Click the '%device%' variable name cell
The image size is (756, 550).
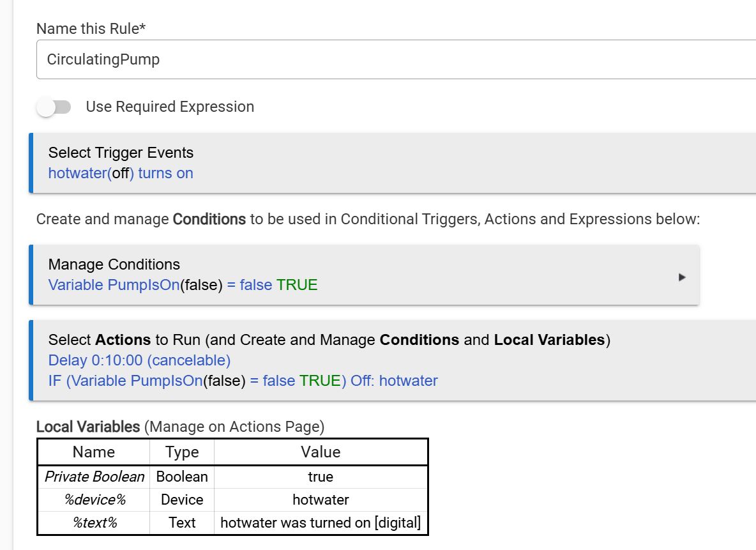point(94,500)
